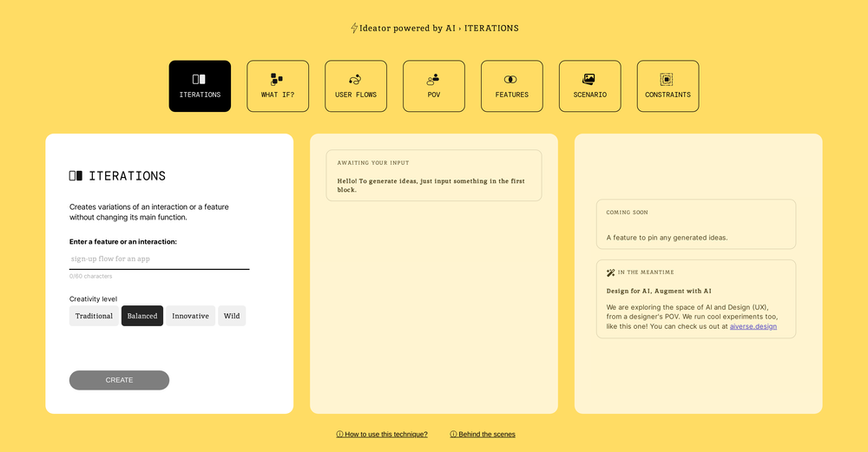The width and height of the screenshot is (868, 452).
Task: Click the lightning bolt Ideator logo
Action: pos(354,28)
